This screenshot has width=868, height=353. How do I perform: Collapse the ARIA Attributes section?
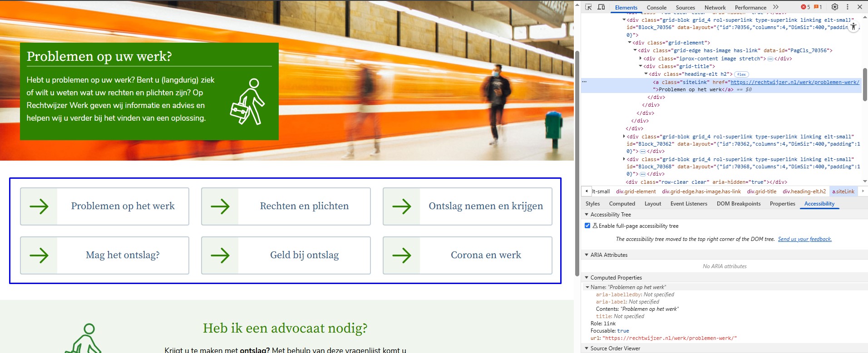[587, 255]
